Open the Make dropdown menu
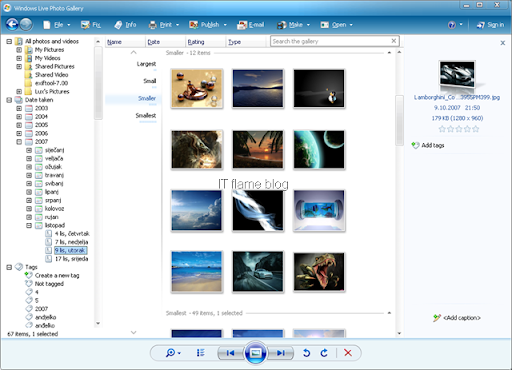 (x=293, y=25)
